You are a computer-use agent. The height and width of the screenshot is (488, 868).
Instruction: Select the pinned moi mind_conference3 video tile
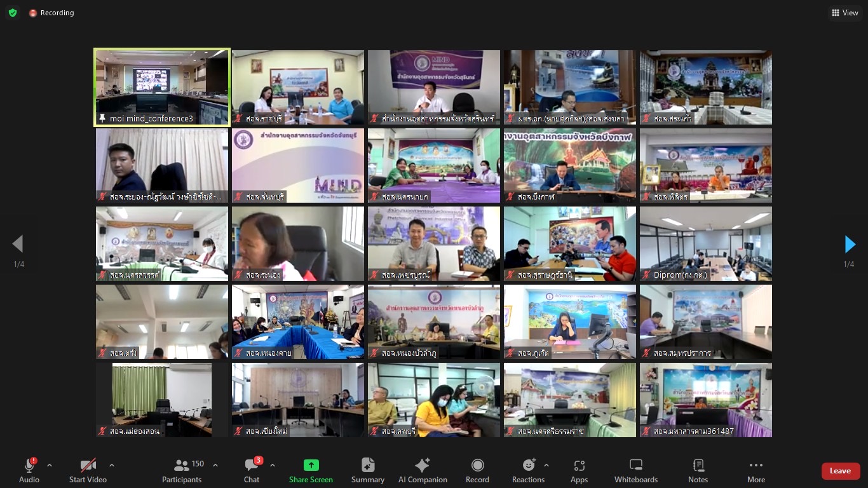pos(162,88)
